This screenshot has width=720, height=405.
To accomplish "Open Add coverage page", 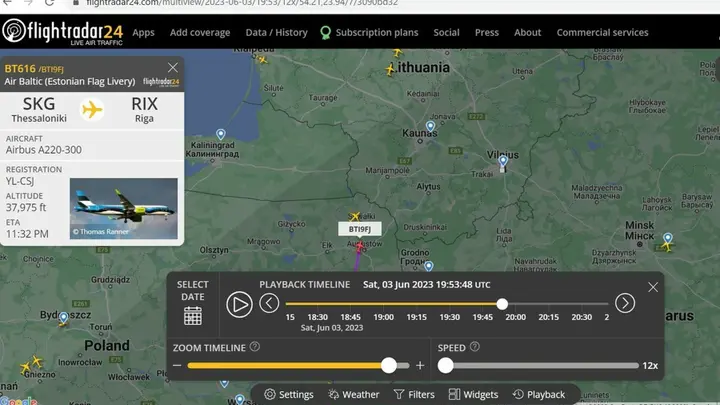I will (200, 33).
